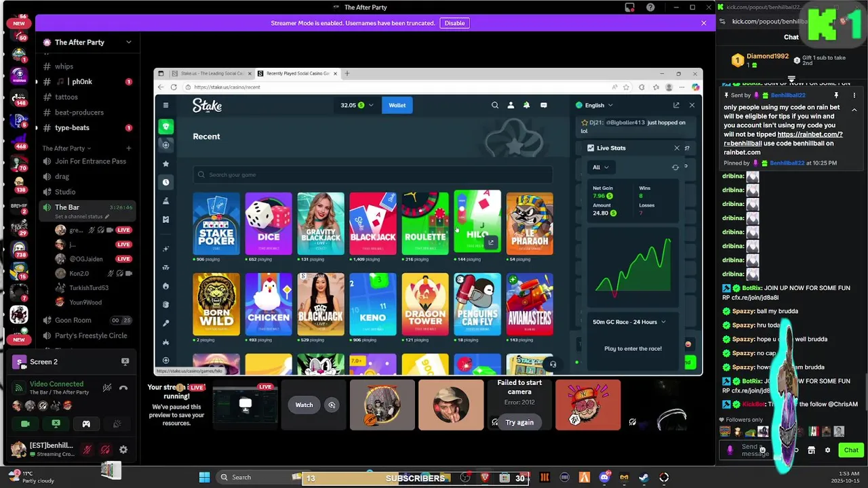Switch to the Stake.us Leading Social Casino tab
Screen dimensions: 868x488
point(211,73)
